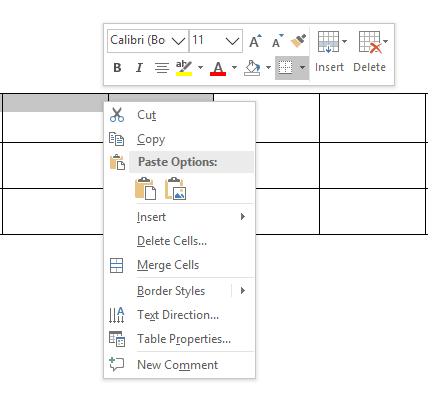
Task: Click the Paste as Picture option icon
Action: tap(176, 189)
